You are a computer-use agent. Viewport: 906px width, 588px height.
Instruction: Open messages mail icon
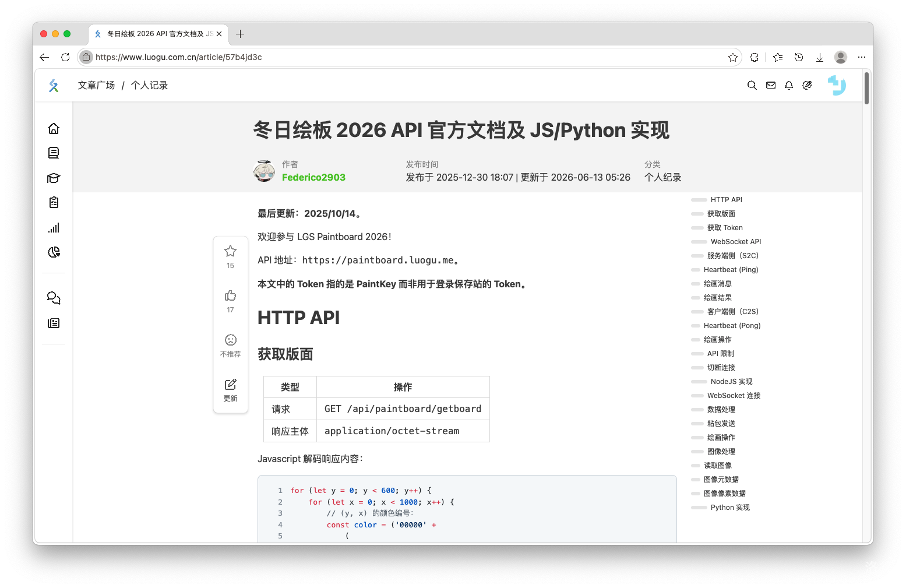[x=771, y=85]
